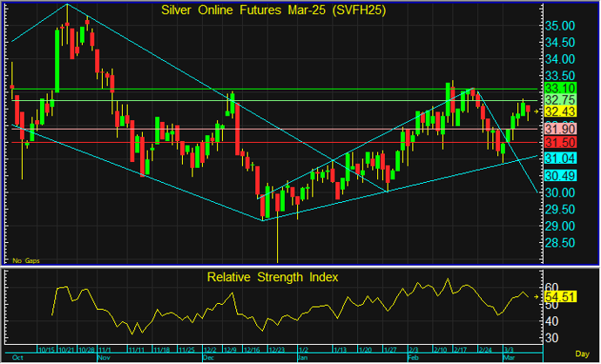Click the 54.51 RSI value label

click(560, 297)
